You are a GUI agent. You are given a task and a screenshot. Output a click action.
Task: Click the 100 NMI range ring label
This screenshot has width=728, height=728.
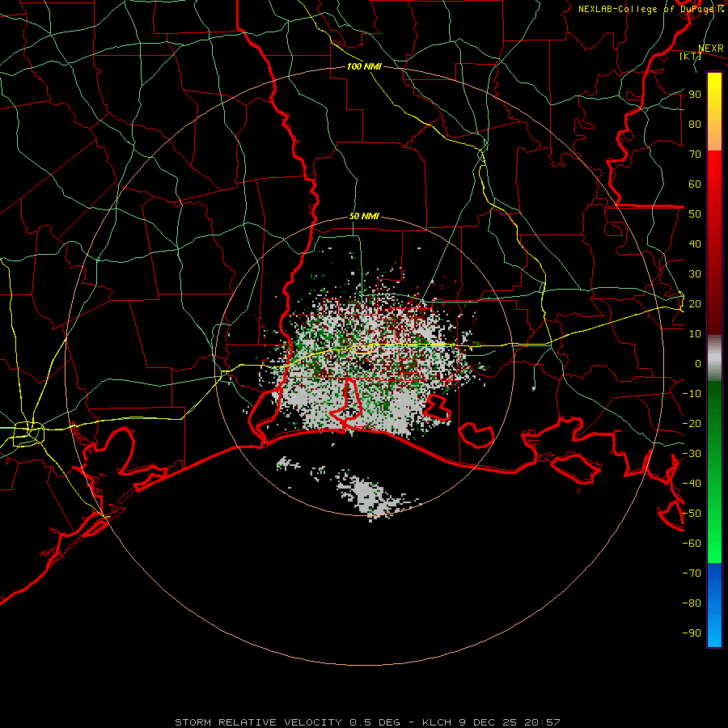pyautogui.click(x=364, y=66)
